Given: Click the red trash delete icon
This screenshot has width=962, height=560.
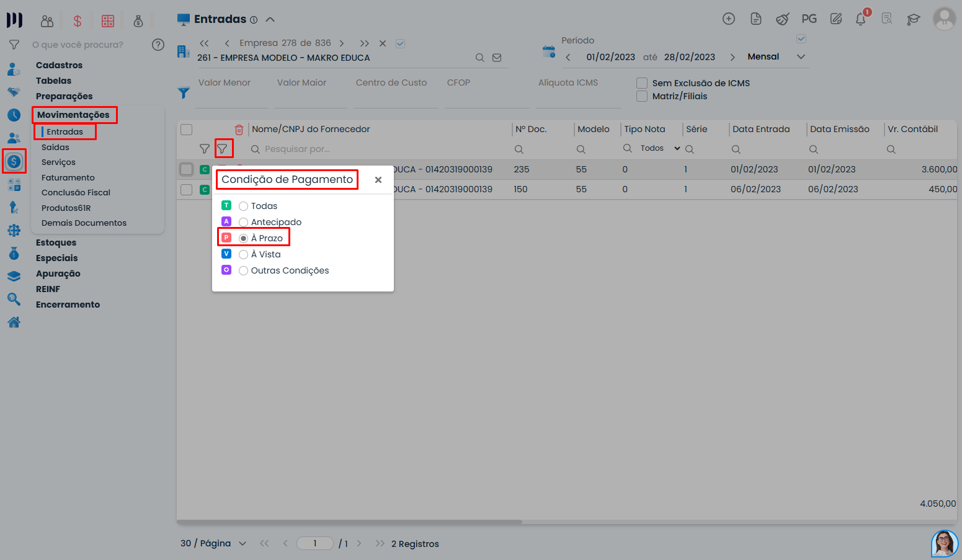Looking at the screenshot, I should pyautogui.click(x=239, y=130).
